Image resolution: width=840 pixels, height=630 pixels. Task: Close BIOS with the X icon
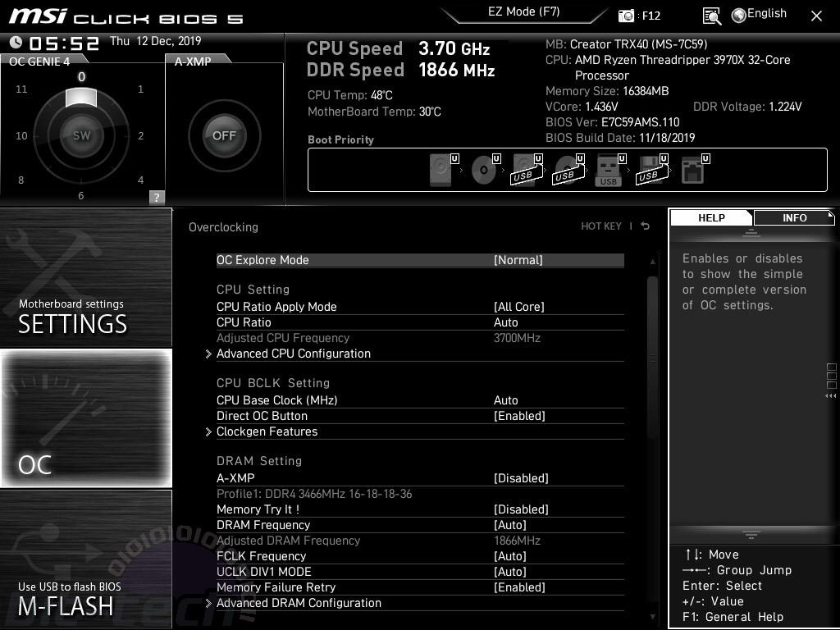tap(816, 16)
